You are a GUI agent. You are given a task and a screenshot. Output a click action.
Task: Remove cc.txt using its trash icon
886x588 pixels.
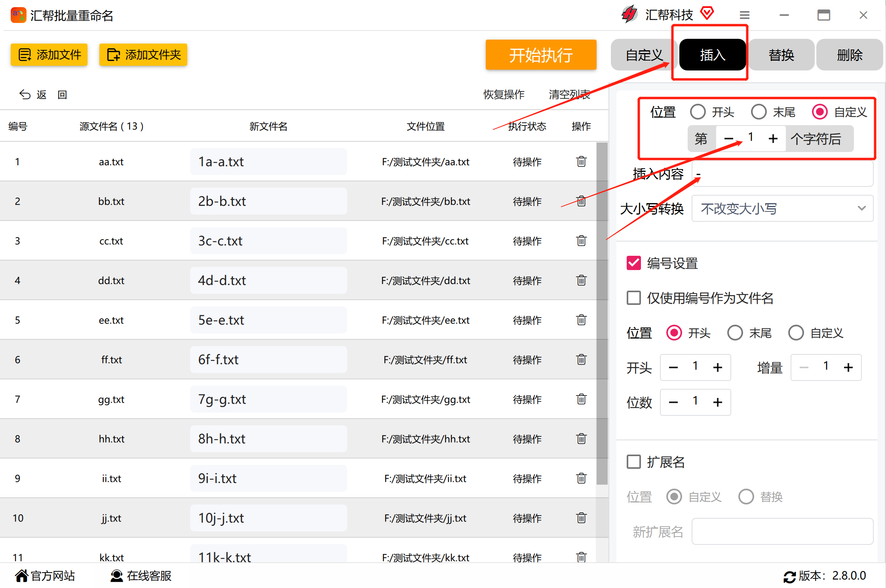[x=581, y=241]
